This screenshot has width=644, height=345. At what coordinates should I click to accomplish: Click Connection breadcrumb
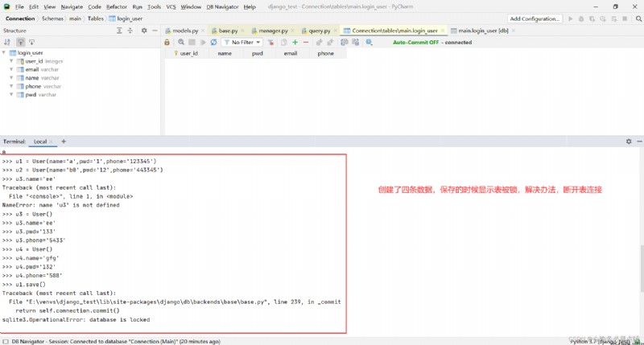point(20,18)
